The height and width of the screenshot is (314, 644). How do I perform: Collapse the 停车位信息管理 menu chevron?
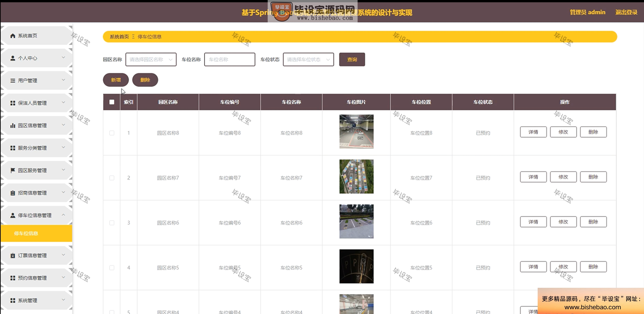[x=63, y=215]
